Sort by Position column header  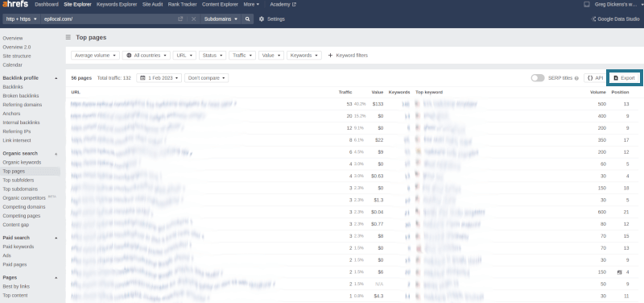[x=620, y=92]
